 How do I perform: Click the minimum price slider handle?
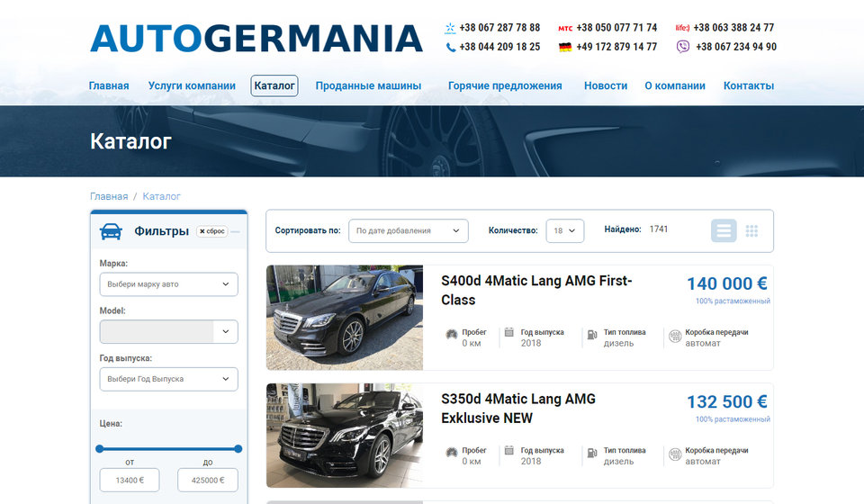100,449
